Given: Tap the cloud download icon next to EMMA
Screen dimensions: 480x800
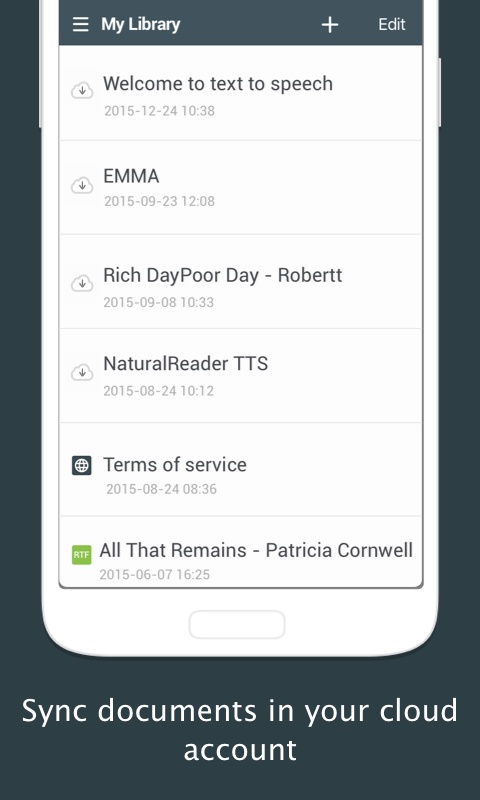Looking at the screenshot, I should click(82, 185).
